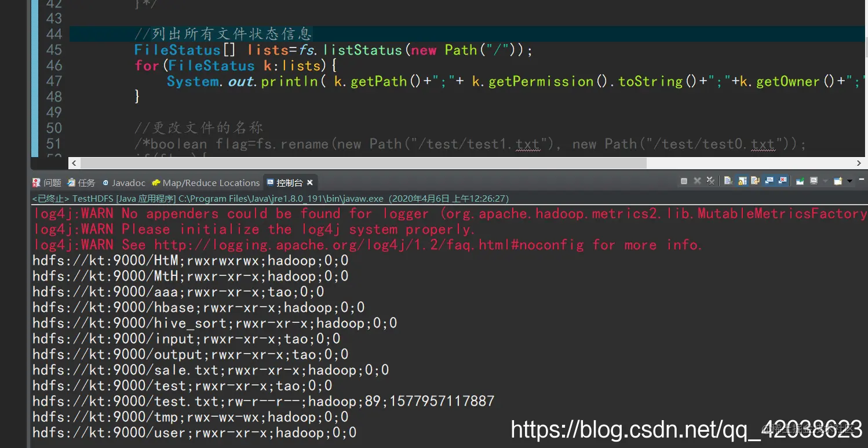Open dropdown arrow beside Display Selected Console
The height and width of the screenshot is (448, 868).
coord(825,181)
